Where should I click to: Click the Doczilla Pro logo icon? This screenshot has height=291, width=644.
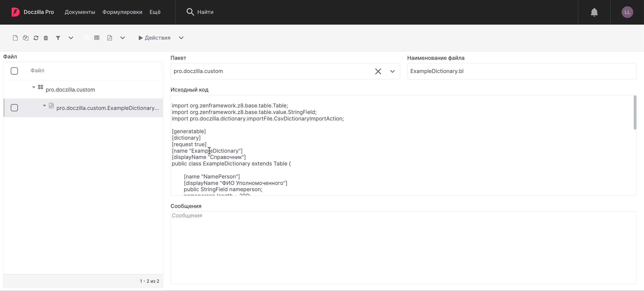pos(15,12)
